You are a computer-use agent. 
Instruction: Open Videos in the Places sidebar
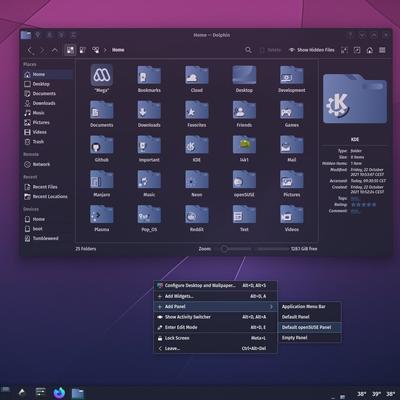click(48, 132)
